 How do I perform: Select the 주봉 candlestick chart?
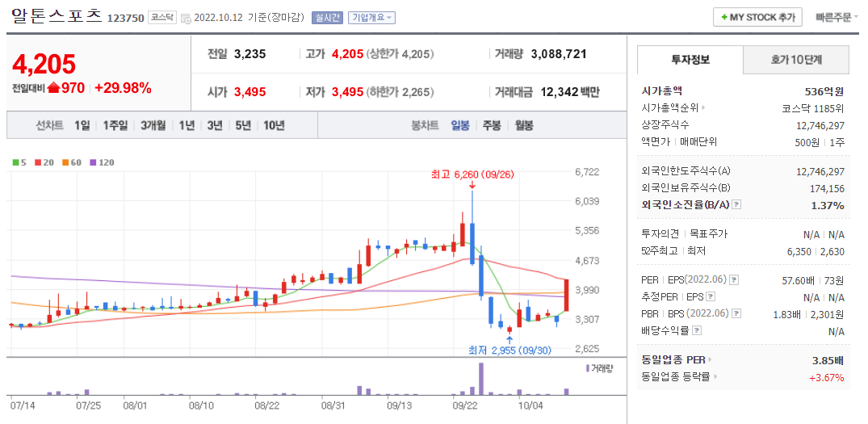(x=492, y=126)
